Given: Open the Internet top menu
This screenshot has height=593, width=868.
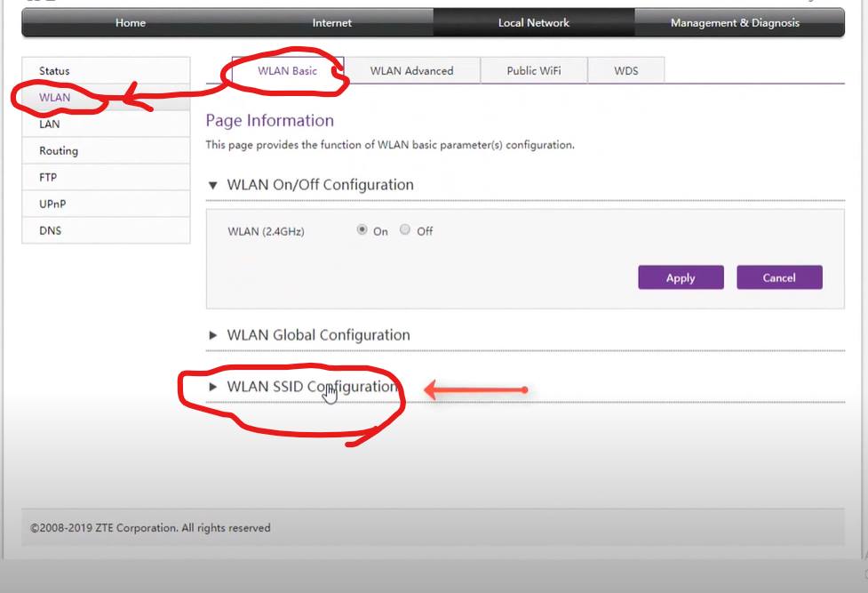Looking at the screenshot, I should [x=331, y=23].
